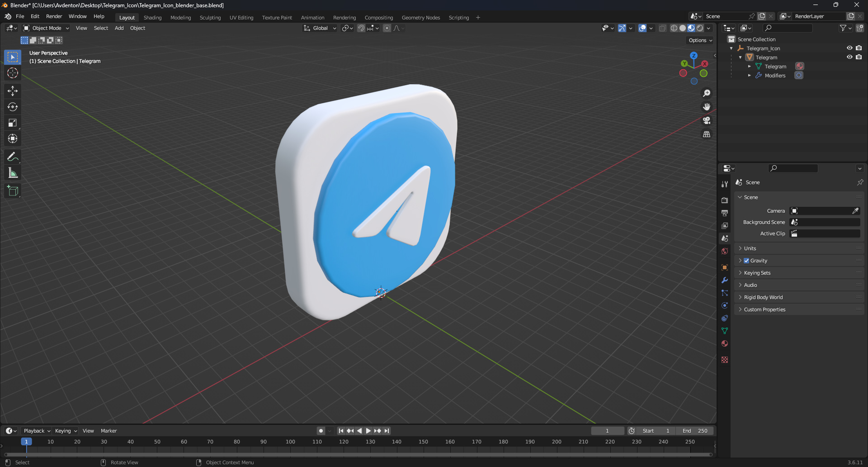Disable Telegram object in renders
868x467 pixels.
859,57
